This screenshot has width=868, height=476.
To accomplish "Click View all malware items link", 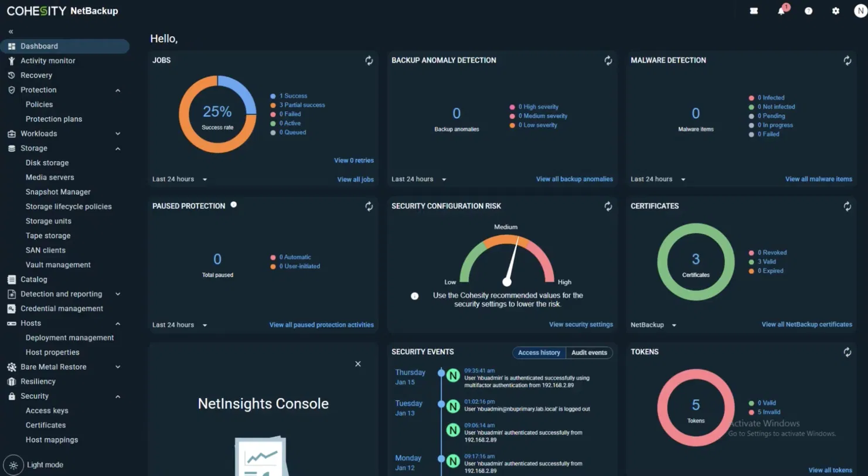I will (x=819, y=179).
